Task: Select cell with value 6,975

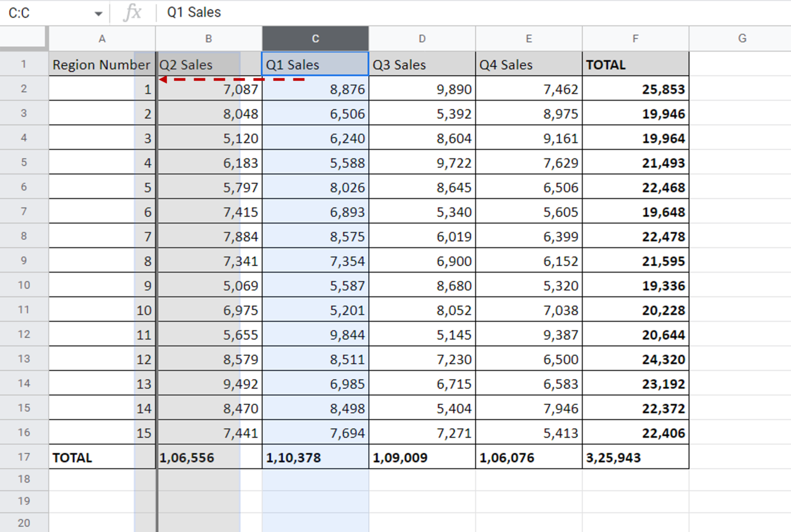Action: [209, 310]
